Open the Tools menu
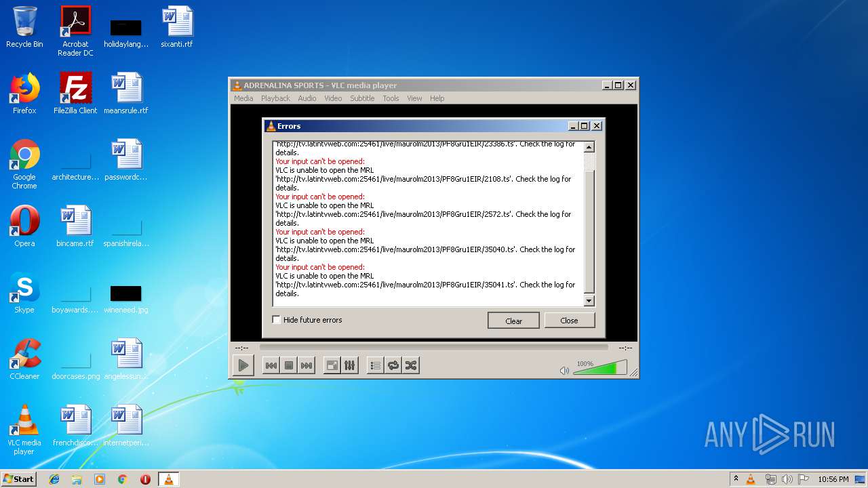This screenshot has height=488, width=868. [x=391, y=98]
